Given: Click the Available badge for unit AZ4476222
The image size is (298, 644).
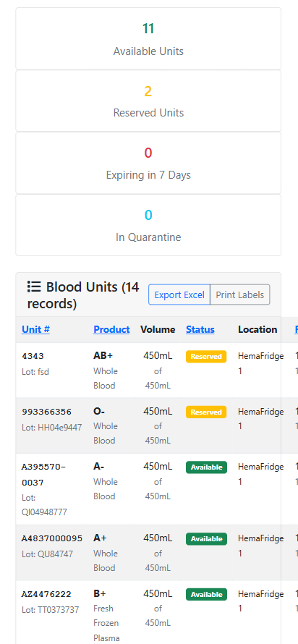Looking at the screenshot, I should tap(206, 594).
